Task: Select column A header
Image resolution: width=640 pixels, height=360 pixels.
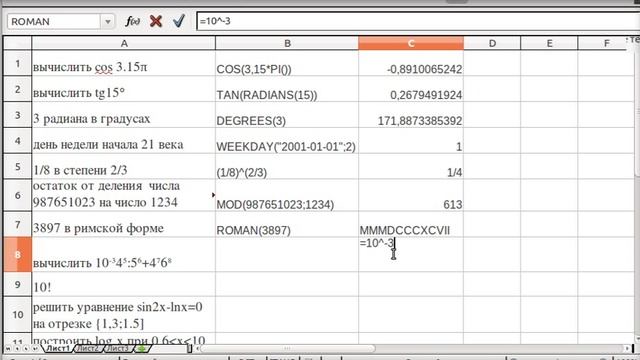Action: [x=124, y=43]
